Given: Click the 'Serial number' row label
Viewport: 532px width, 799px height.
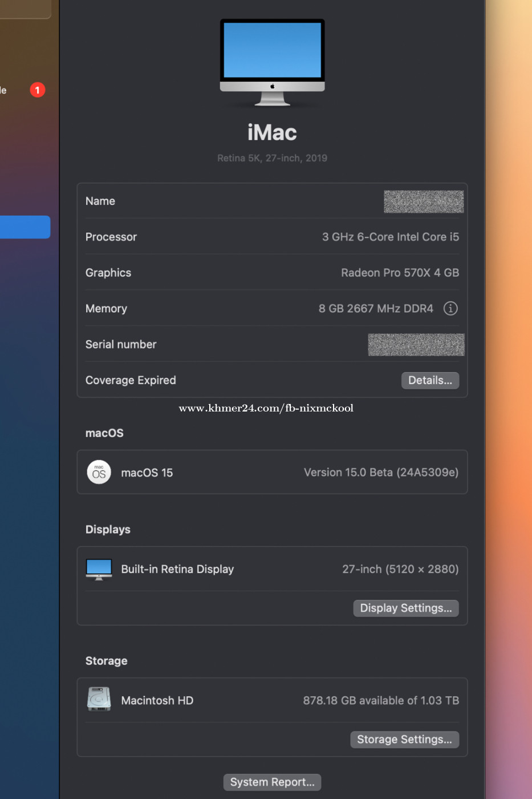Looking at the screenshot, I should click(121, 345).
